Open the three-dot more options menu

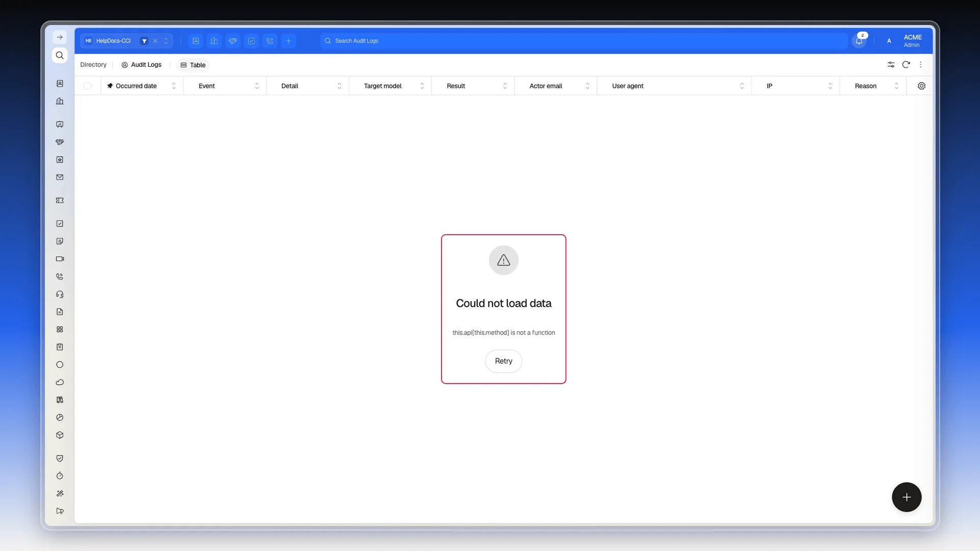tap(921, 65)
